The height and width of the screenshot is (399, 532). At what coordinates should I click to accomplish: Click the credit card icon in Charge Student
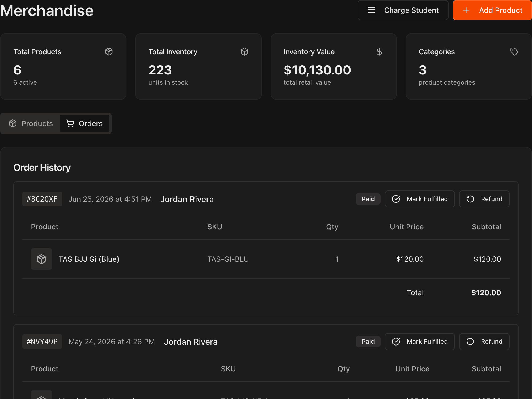pyautogui.click(x=371, y=10)
